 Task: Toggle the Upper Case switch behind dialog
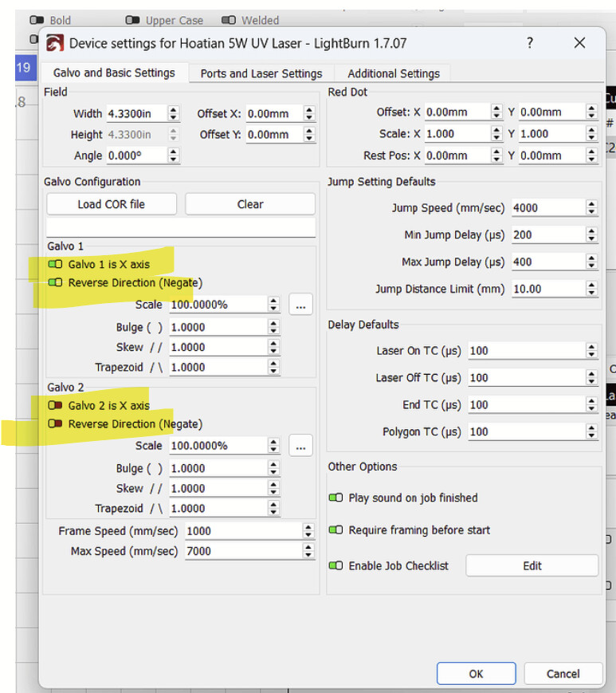132,20
